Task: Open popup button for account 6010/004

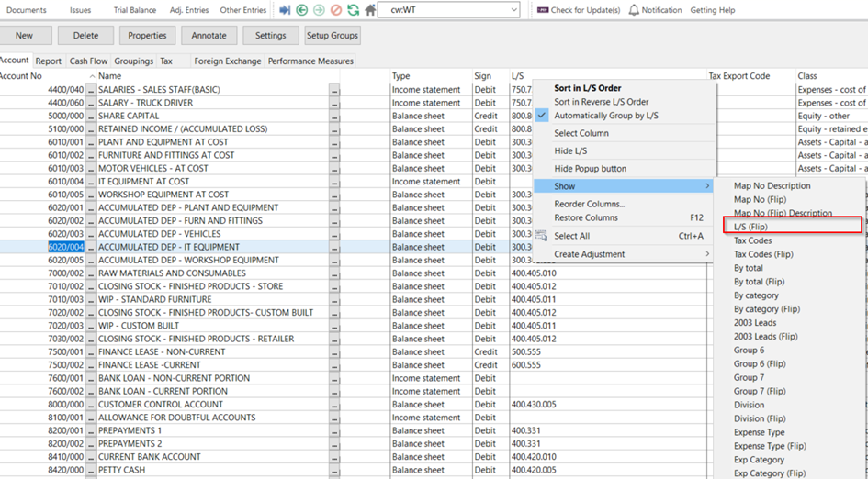Action: (x=91, y=182)
